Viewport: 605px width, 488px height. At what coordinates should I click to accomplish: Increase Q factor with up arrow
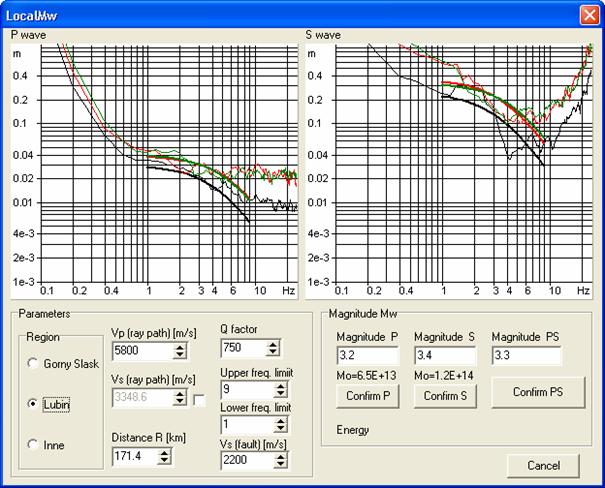[273, 344]
